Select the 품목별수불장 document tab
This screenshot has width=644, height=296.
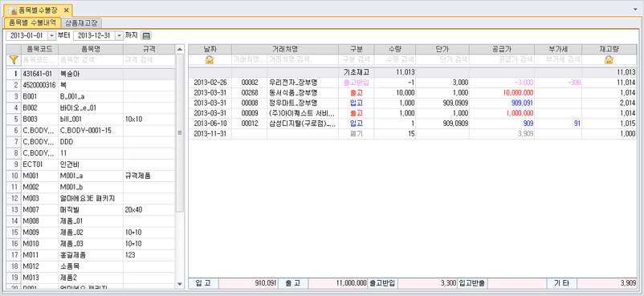coord(38,10)
